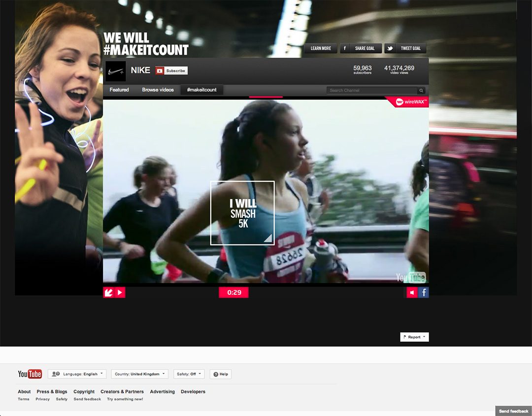This screenshot has width=532, height=416.
Task: Click the red exit-fullscreen arrow icon
Action: 108,292
